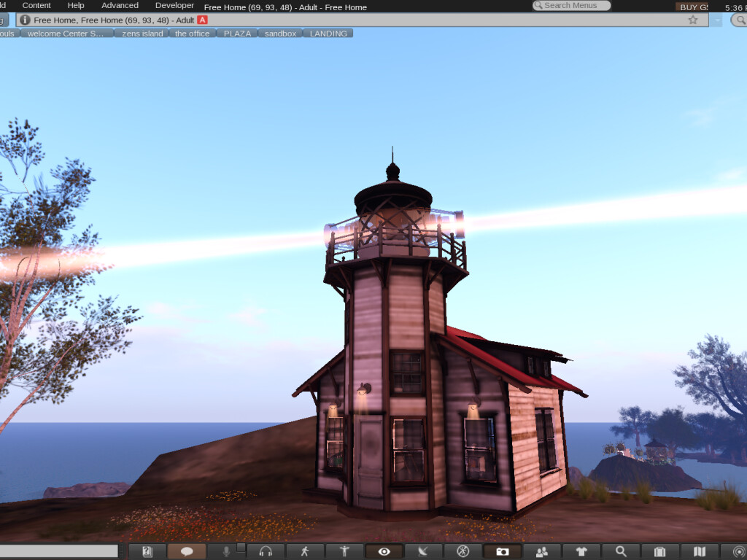747x560 pixels.
Task: Click the headphones audio icon
Action: coord(266,552)
